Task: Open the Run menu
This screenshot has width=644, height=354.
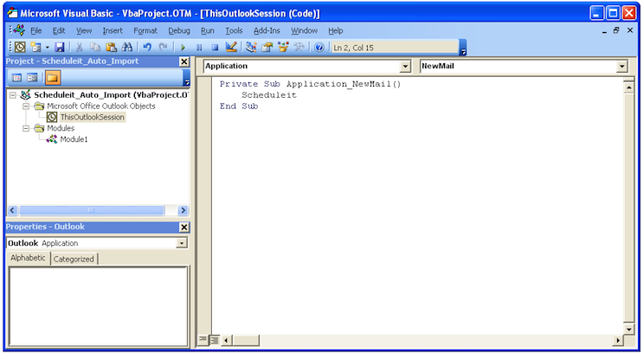Action: [x=208, y=31]
